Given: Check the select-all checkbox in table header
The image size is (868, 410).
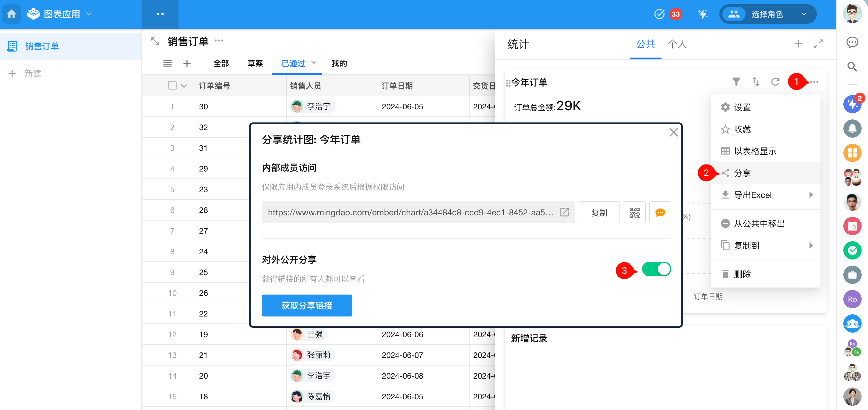Looking at the screenshot, I should click(x=172, y=86).
